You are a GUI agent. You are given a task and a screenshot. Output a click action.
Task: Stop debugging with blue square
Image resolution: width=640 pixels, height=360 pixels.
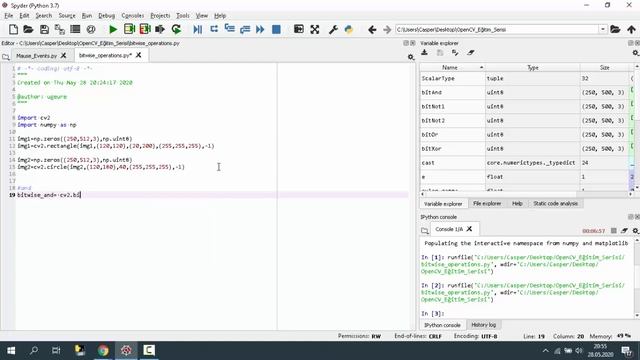276,29
